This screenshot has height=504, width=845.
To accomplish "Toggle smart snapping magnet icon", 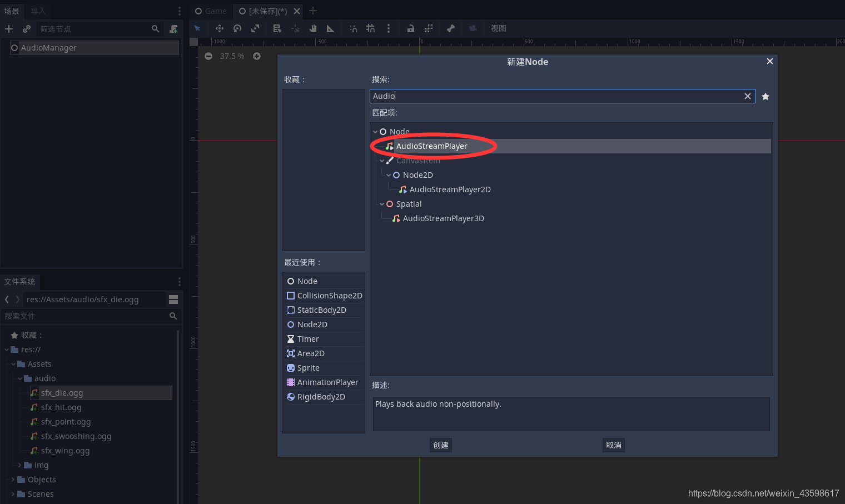I will pos(353,28).
